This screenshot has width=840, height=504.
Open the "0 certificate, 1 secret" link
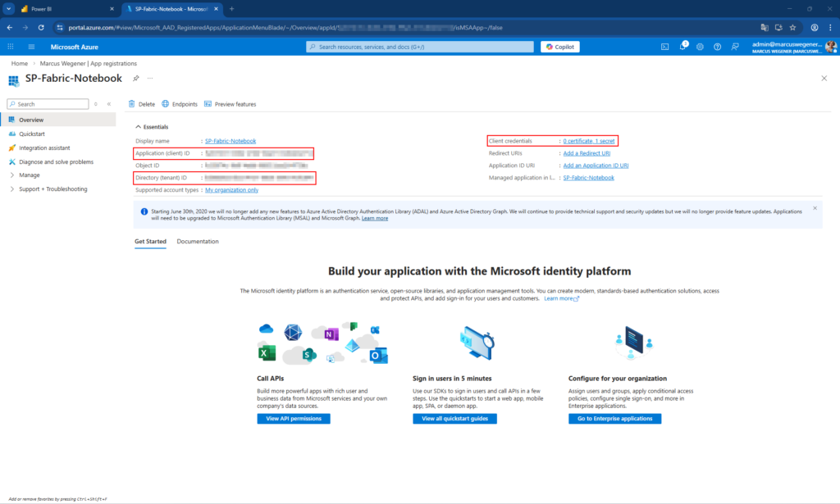[592, 140]
